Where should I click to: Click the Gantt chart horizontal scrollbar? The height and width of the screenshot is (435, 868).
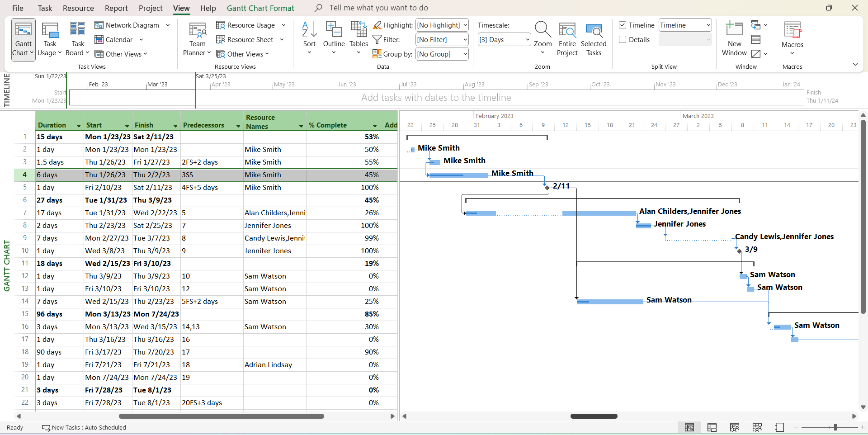tap(594, 416)
